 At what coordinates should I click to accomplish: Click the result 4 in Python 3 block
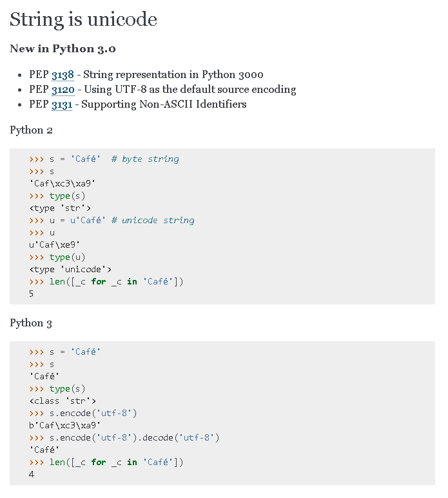[32, 475]
